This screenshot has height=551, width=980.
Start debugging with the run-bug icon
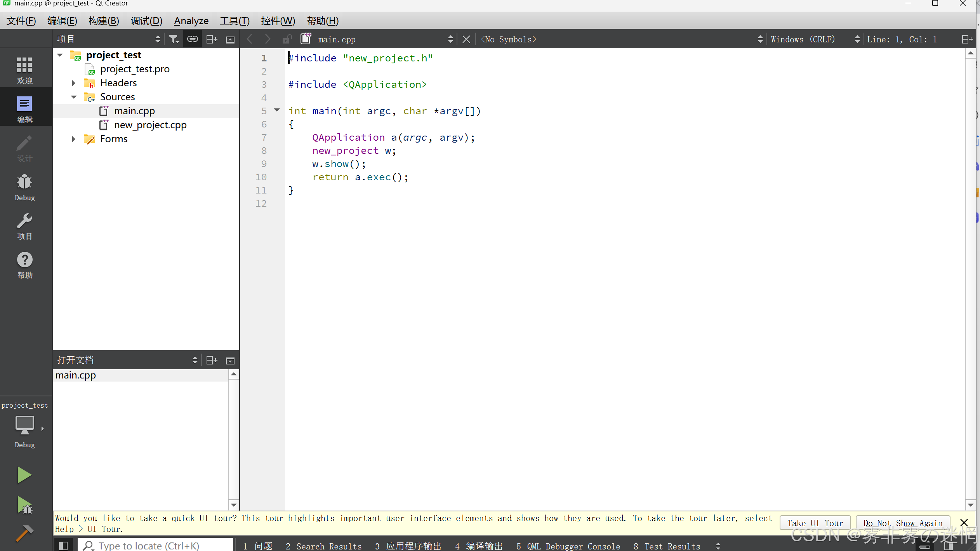[25, 505]
